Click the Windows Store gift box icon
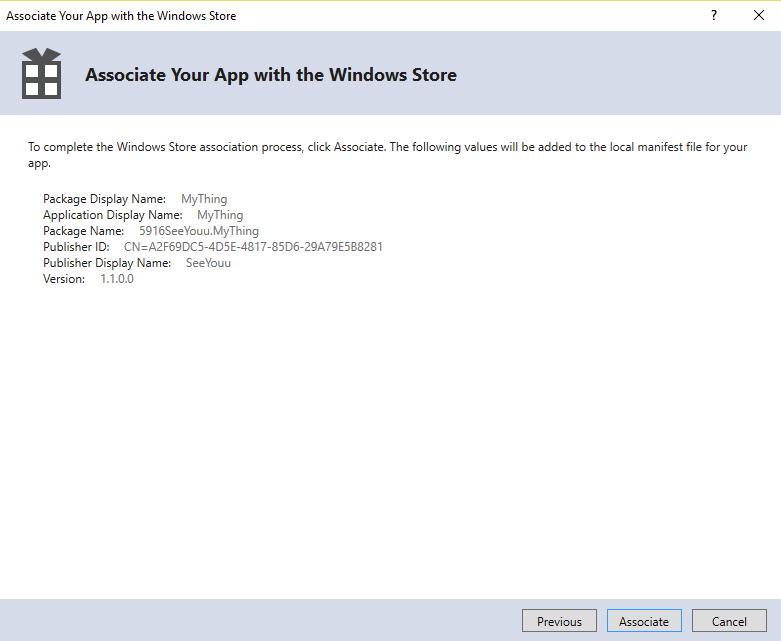Viewport: 781px width, 641px height. (41, 73)
